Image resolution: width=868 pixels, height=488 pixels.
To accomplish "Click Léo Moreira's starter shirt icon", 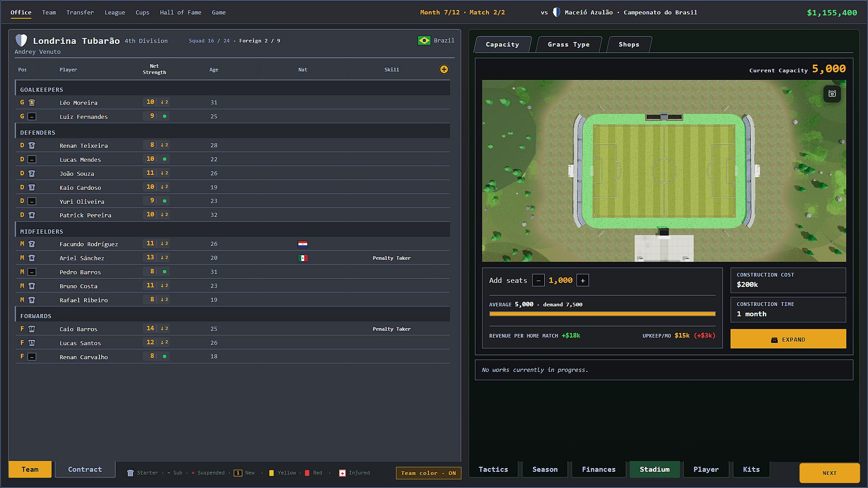I will [32, 103].
